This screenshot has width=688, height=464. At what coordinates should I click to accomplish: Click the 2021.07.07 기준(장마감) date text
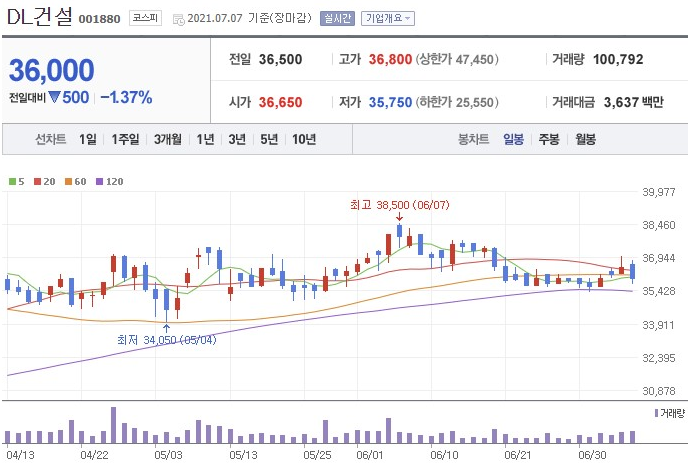(249, 18)
